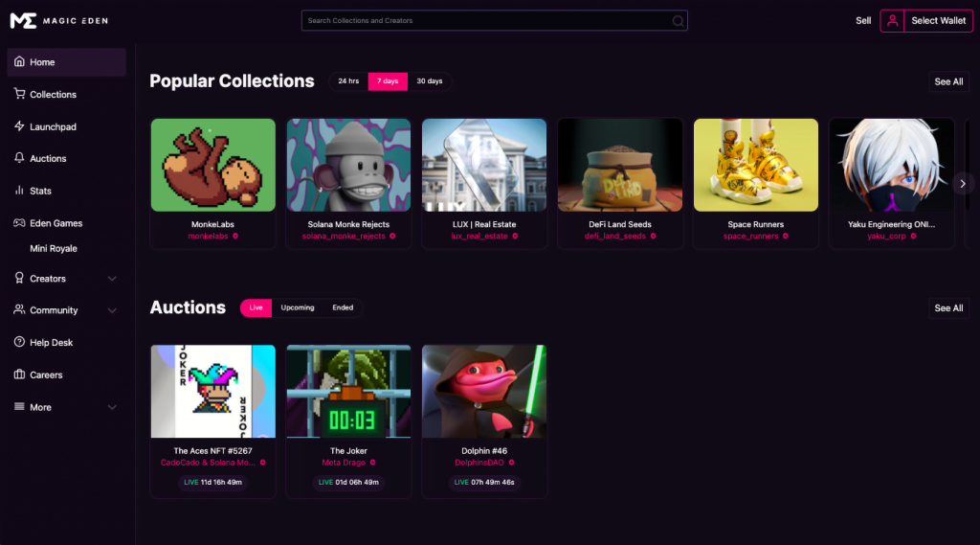Expand the More sidebar section
The image size is (980, 545).
(x=112, y=407)
